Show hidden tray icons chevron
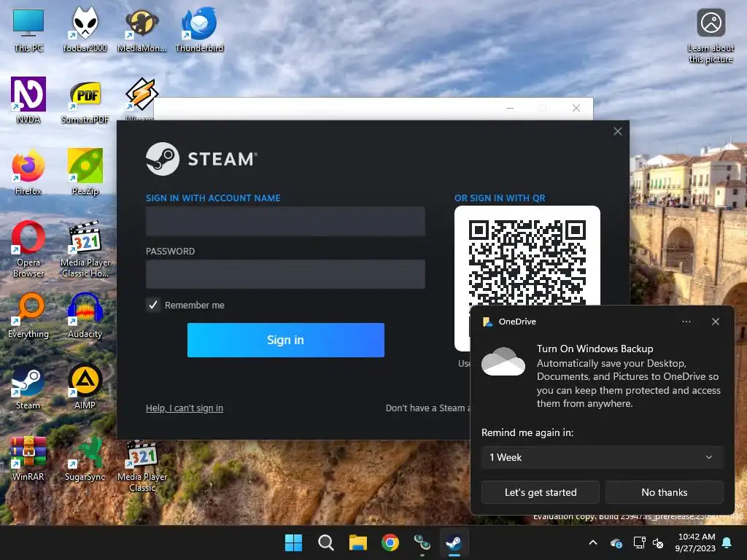 (593, 542)
